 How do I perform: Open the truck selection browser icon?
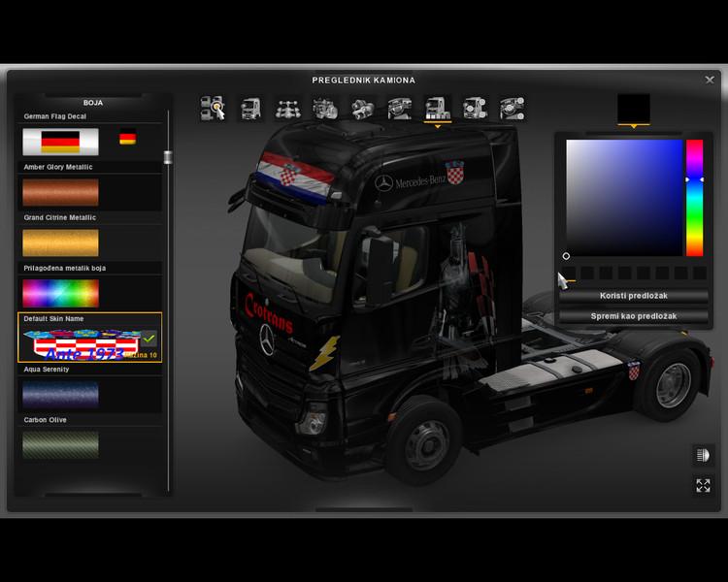coord(214,108)
